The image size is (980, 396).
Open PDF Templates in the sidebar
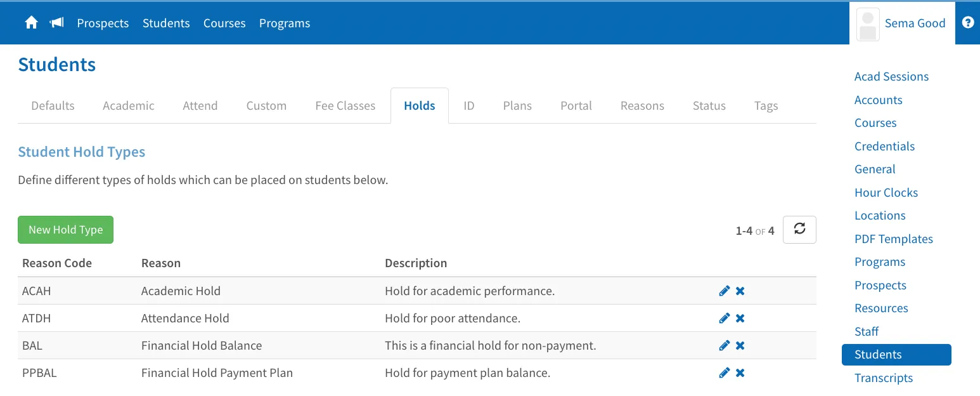(894, 239)
